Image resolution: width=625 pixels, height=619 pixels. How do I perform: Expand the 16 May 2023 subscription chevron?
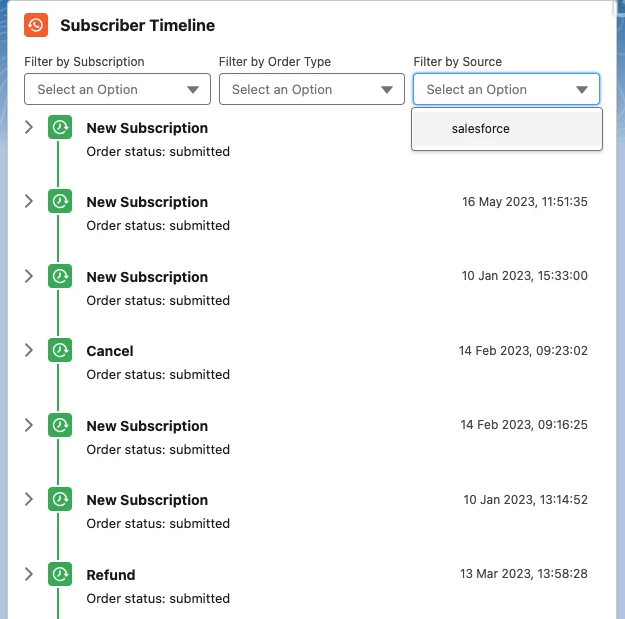tap(29, 201)
